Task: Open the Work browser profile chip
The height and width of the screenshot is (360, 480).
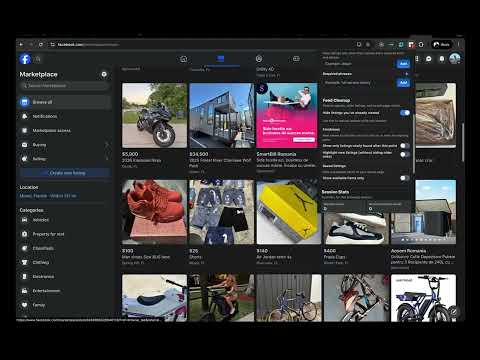Action: click(x=442, y=44)
